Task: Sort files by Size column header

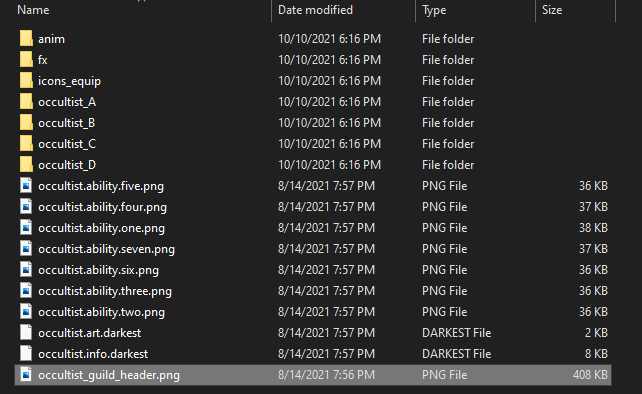Action: click(552, 10)
